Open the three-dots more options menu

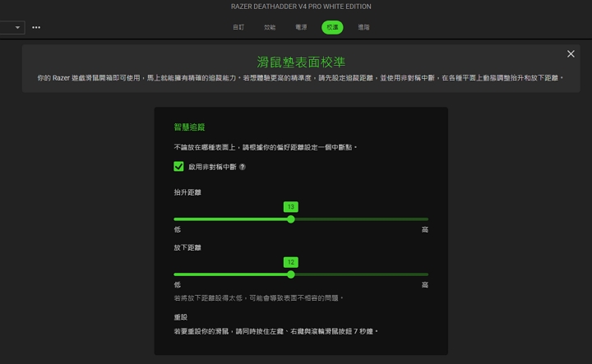[36, 28]
